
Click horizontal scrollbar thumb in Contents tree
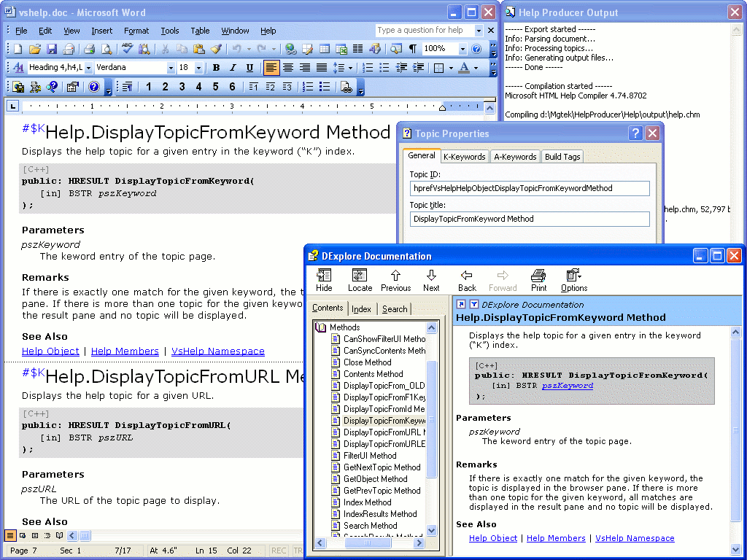368,542
